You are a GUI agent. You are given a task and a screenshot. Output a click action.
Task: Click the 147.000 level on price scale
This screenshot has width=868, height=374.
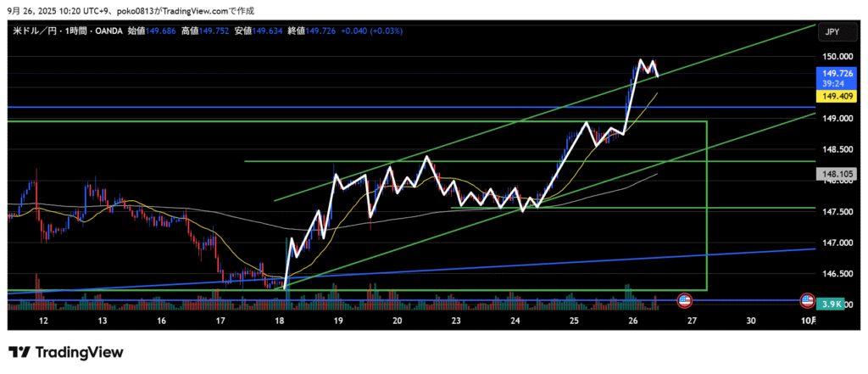[832, 243]
